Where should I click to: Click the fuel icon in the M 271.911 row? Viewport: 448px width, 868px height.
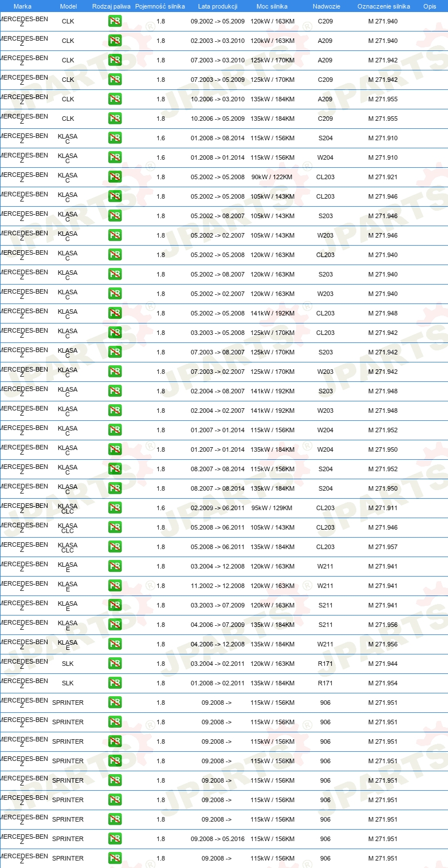click(115, 508)
